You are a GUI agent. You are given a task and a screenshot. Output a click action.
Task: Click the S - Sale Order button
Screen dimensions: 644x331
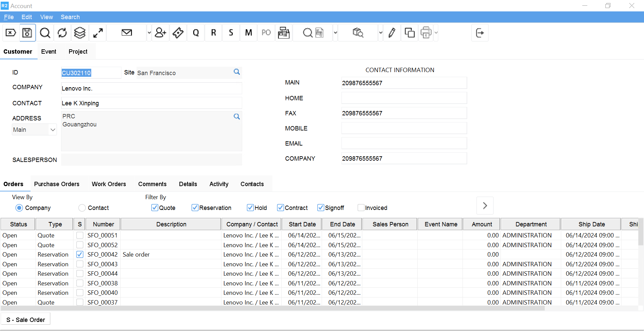tap(25, 320)
